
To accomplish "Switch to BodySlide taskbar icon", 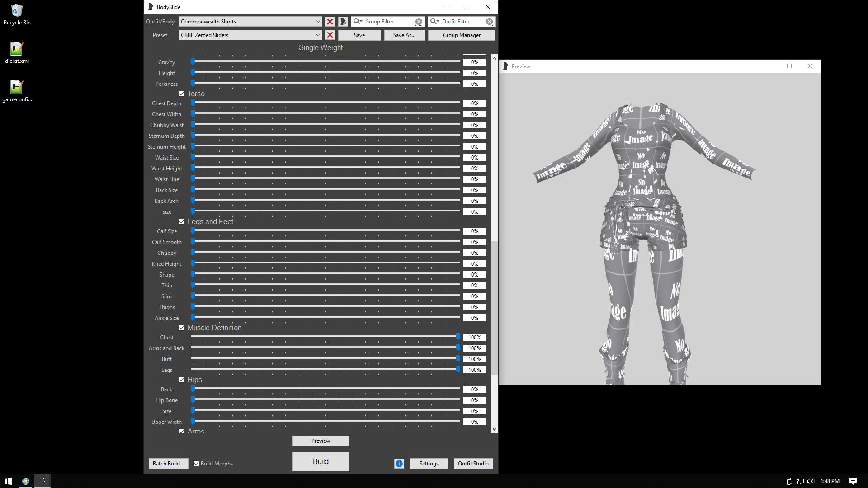I will tap(42, 481).
